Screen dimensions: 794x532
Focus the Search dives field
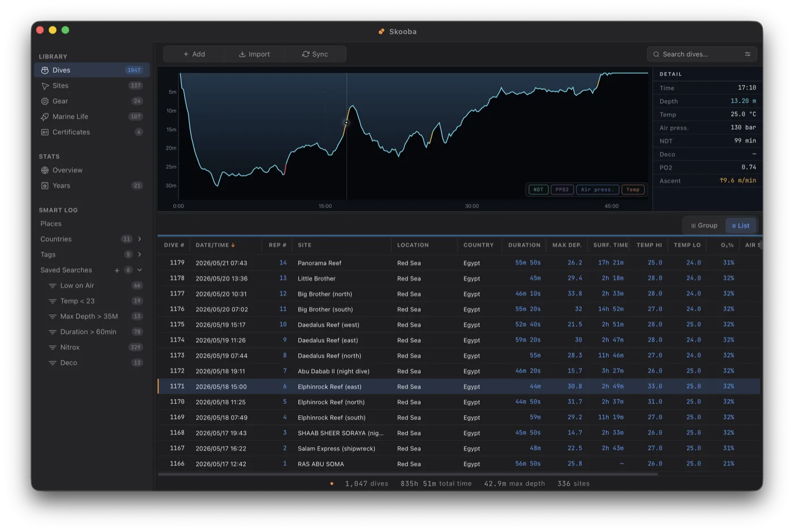pos(702,54)
